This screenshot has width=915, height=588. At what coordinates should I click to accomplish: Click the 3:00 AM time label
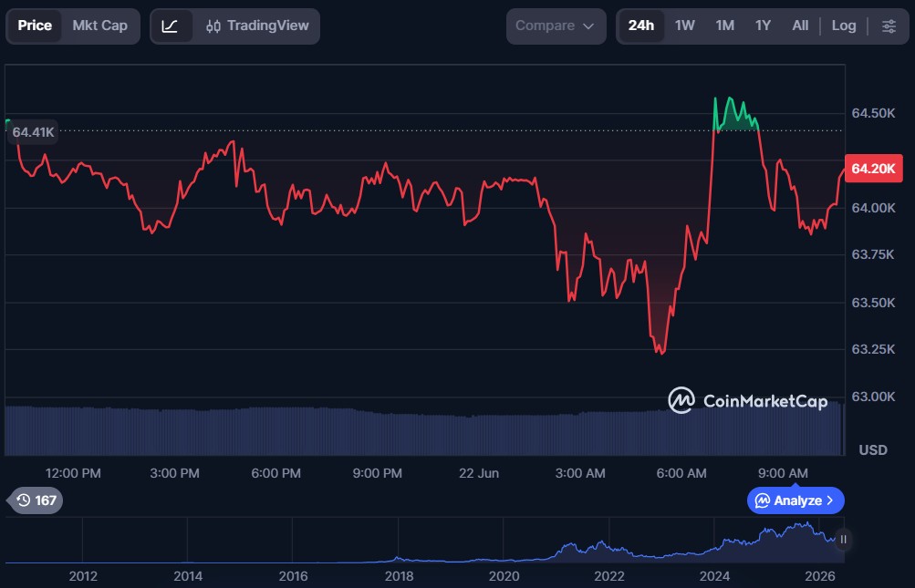580,473
